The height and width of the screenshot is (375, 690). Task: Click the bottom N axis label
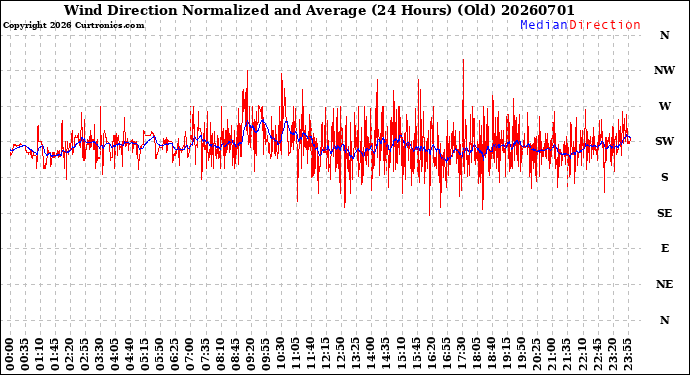tap(664, 320)
